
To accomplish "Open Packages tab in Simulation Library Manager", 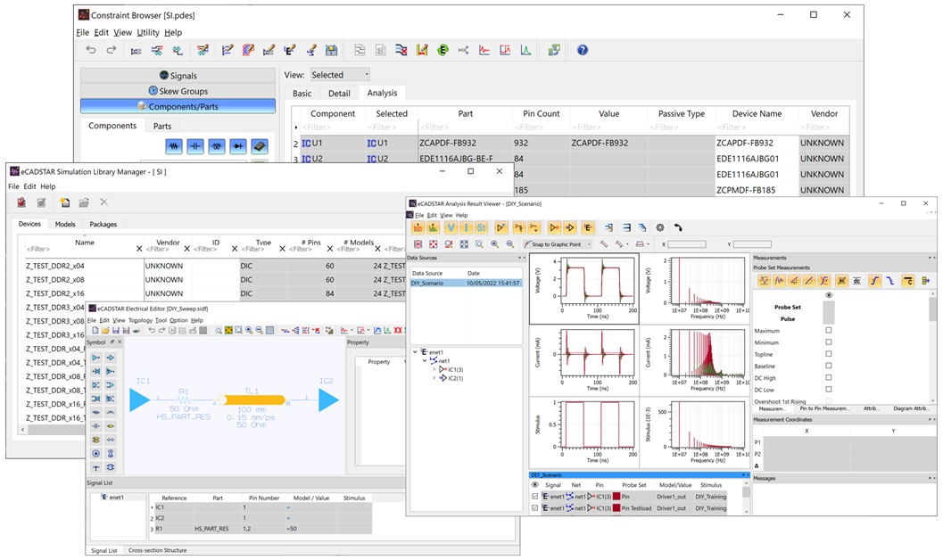I will [103, 224].
